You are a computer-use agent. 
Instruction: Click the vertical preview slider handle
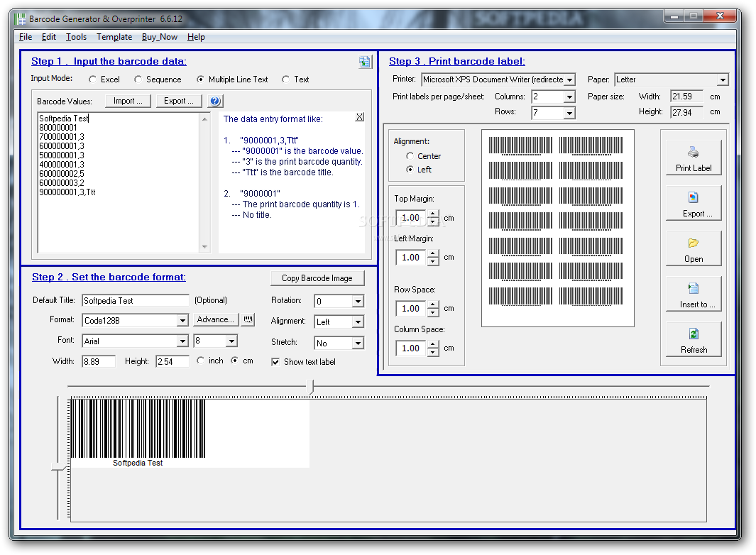point(58,467)
